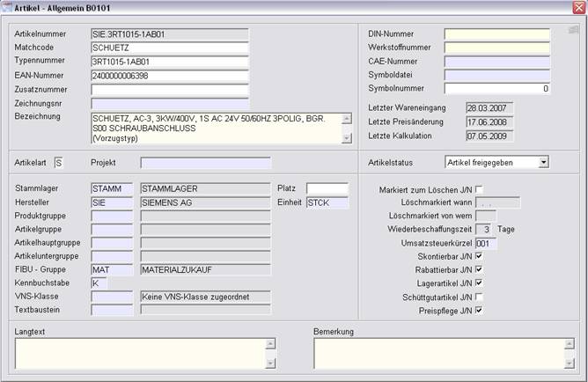This screenshot has height=382, width=588.
Task: Click Langtext scroll down arrow
Action: click(x=270, y=362)
